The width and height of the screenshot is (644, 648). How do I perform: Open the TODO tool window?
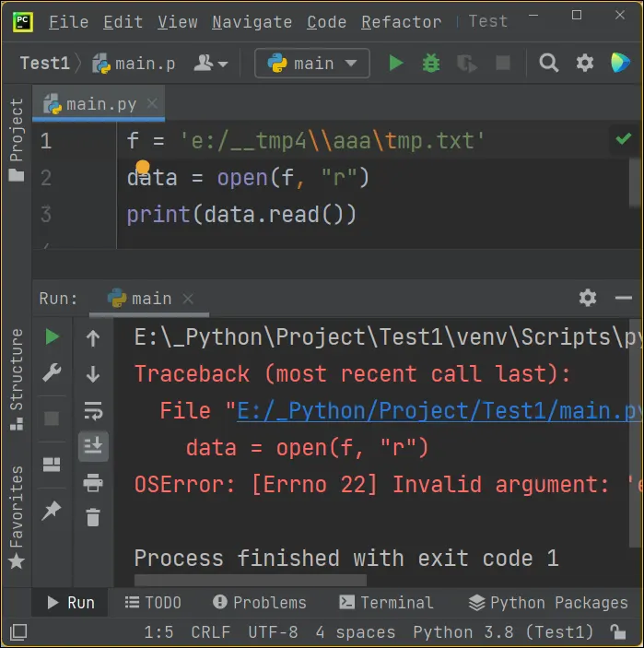[x=153, y=603]
